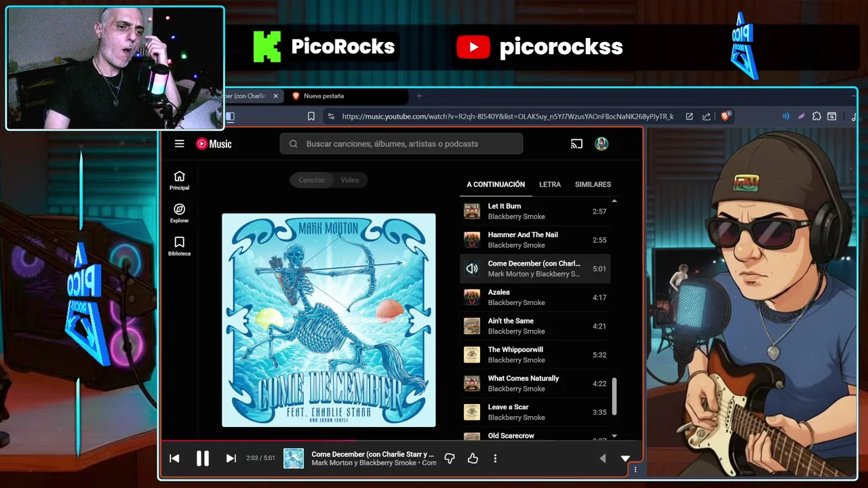The height and width of the screenshot is (488, 868).
Task: Close the Come December browser tab
Action: [275, 96]
